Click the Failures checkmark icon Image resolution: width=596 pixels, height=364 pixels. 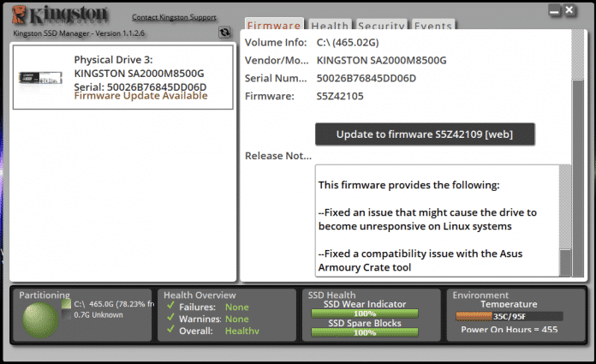170,306
